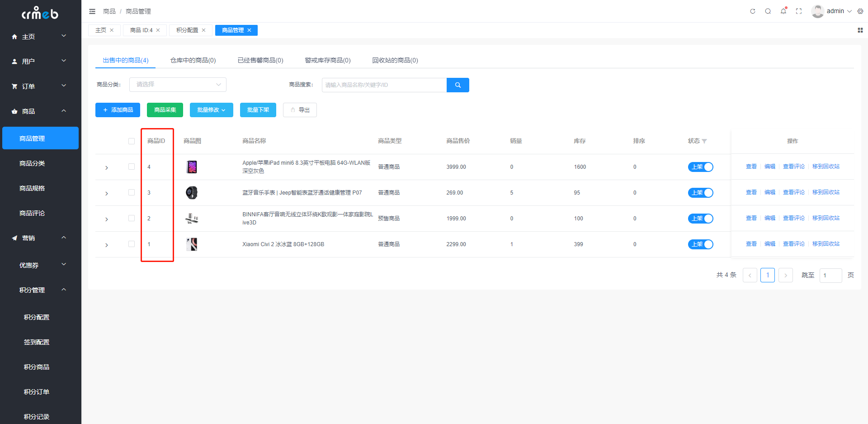This screenshot has width=868, height=424.
Task: Open 商品分类 in the sidebar menu
Action: [32, 163]
